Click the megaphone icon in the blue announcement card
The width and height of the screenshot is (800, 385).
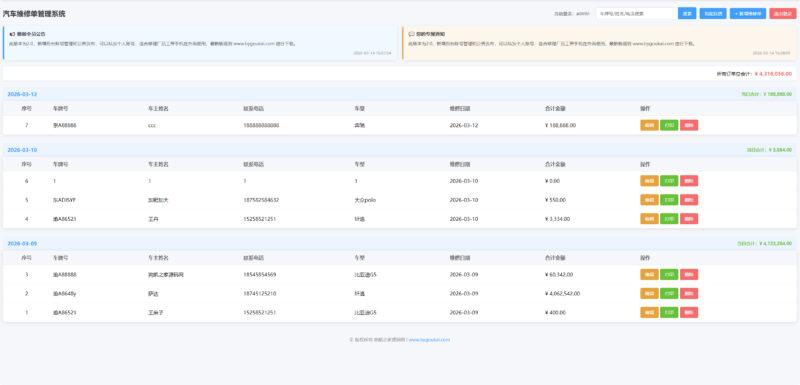pyautogui.click(x=12, y=34)
